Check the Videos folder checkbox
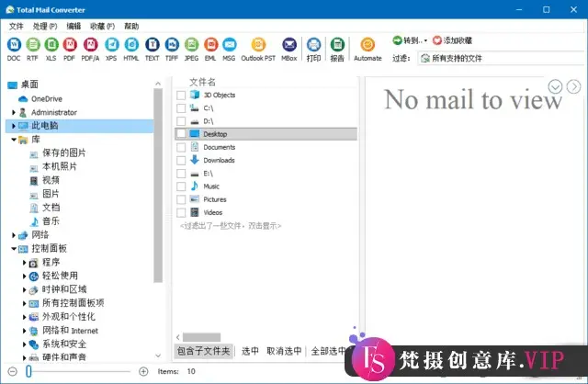The image size is (588, 384). tap(181, 212)
